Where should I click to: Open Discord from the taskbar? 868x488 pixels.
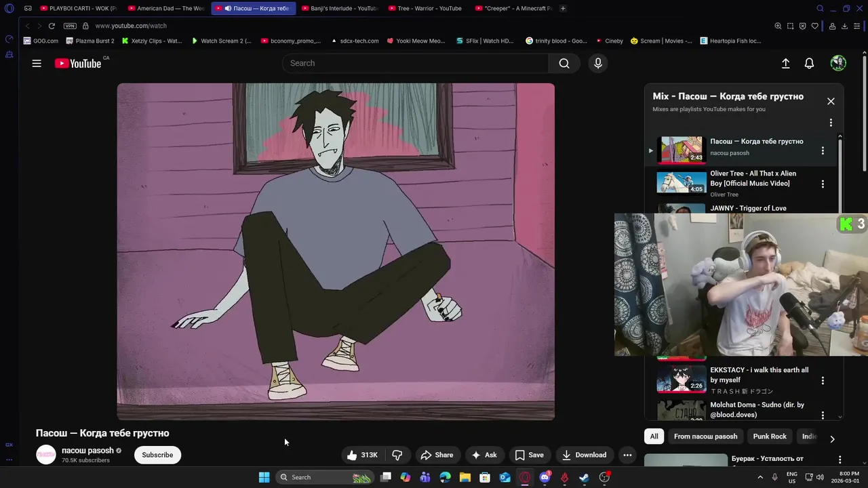pyautogui.click(x=545, y=477)
